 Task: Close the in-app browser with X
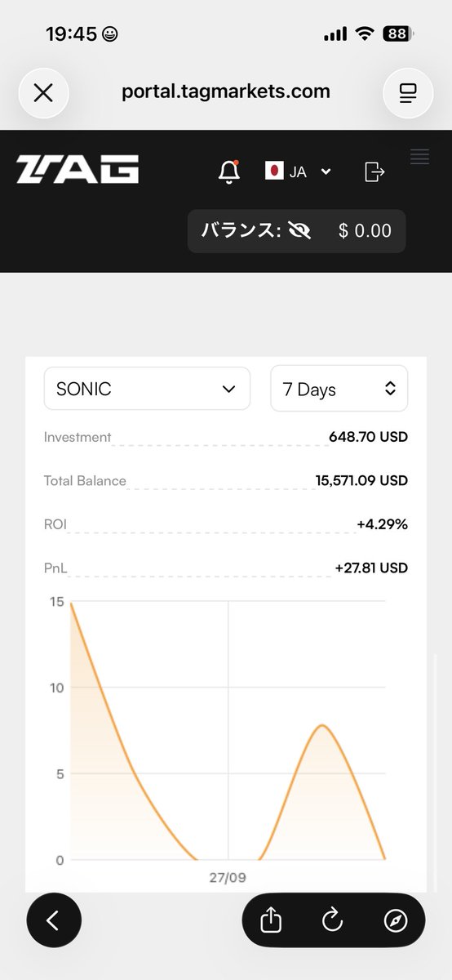click(43, 92)
